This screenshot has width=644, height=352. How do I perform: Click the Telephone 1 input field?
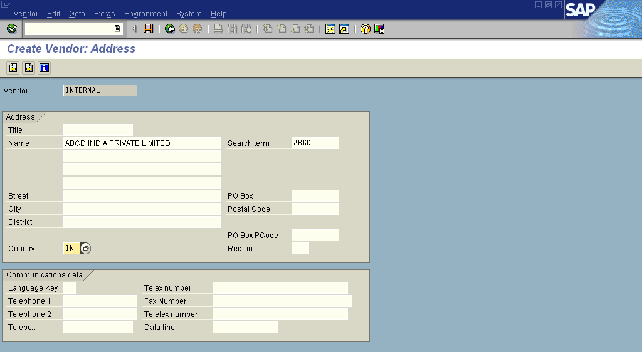(100, 301)
